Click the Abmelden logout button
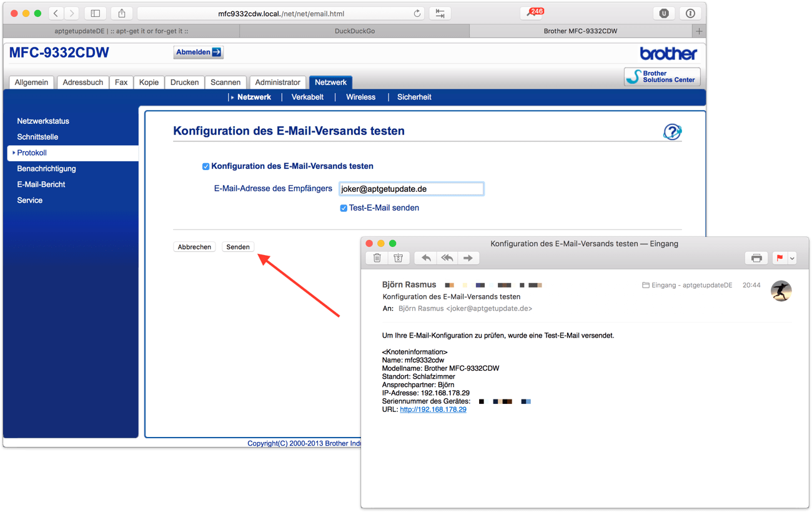This screenshot has width=812, height=512. 198,53
